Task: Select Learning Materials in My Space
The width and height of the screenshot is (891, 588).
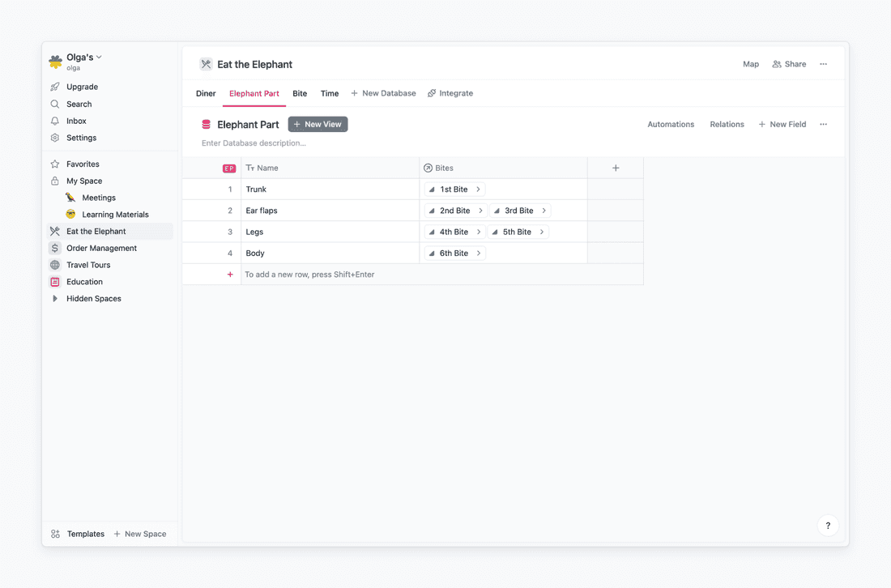Action: click(x=115, y=215)
